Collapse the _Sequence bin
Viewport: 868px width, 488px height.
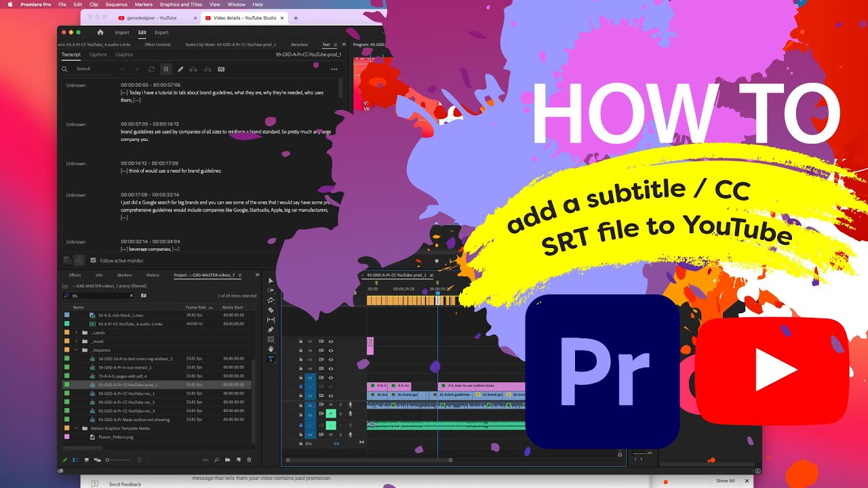(76, 350)
